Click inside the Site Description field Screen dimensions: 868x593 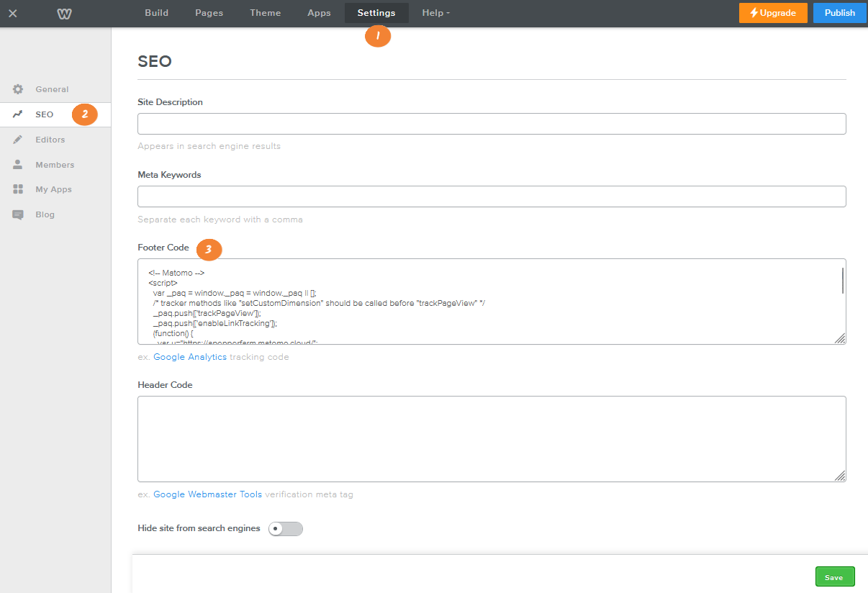(492, 123)
